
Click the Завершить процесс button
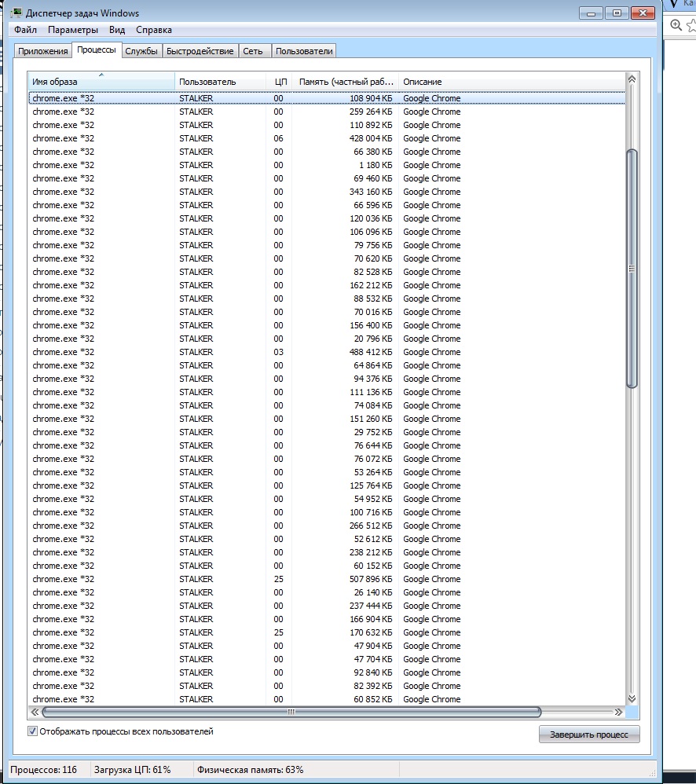click(x=589, y=735)
